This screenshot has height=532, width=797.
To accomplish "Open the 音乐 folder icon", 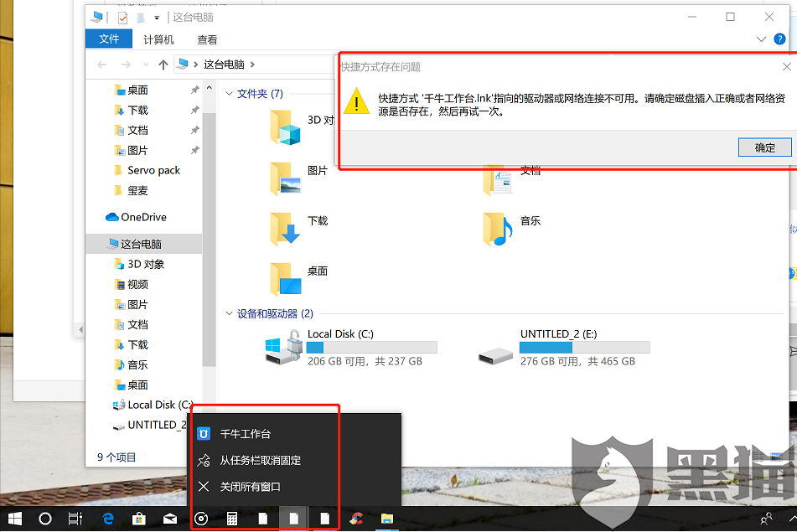I will click(x=498, y=226).
